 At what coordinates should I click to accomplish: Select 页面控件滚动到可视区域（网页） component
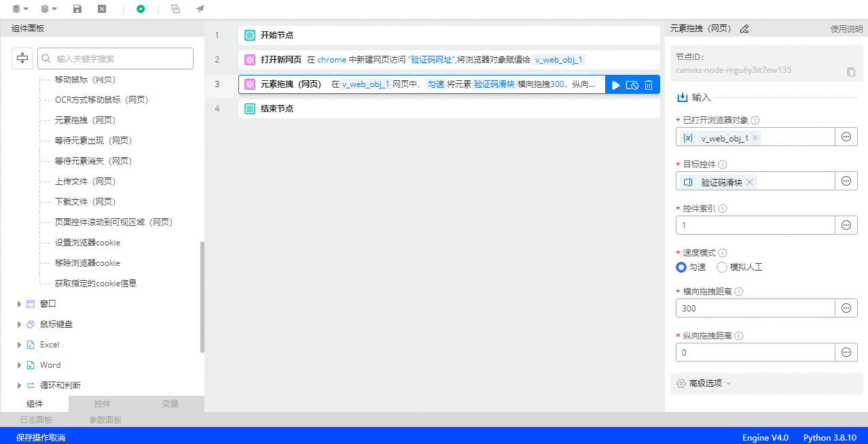point(114,222)
